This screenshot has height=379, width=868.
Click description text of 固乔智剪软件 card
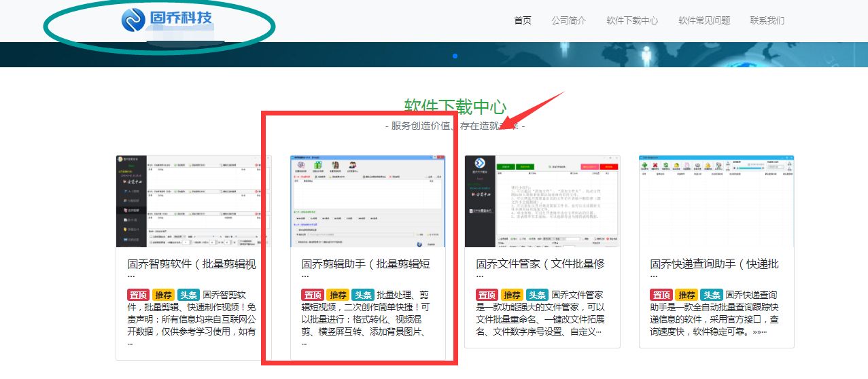pos(192,319)
